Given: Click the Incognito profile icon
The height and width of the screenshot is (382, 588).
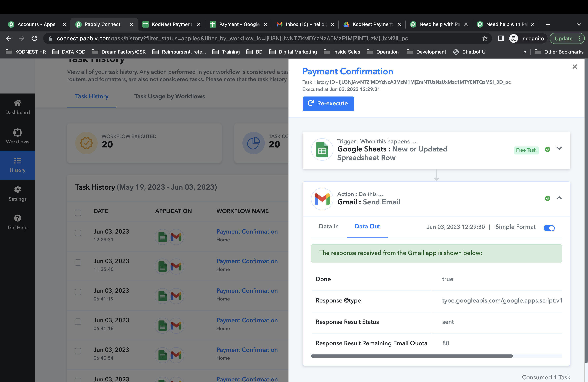Looking at the screenshot, I should click(x=513, y=38).
